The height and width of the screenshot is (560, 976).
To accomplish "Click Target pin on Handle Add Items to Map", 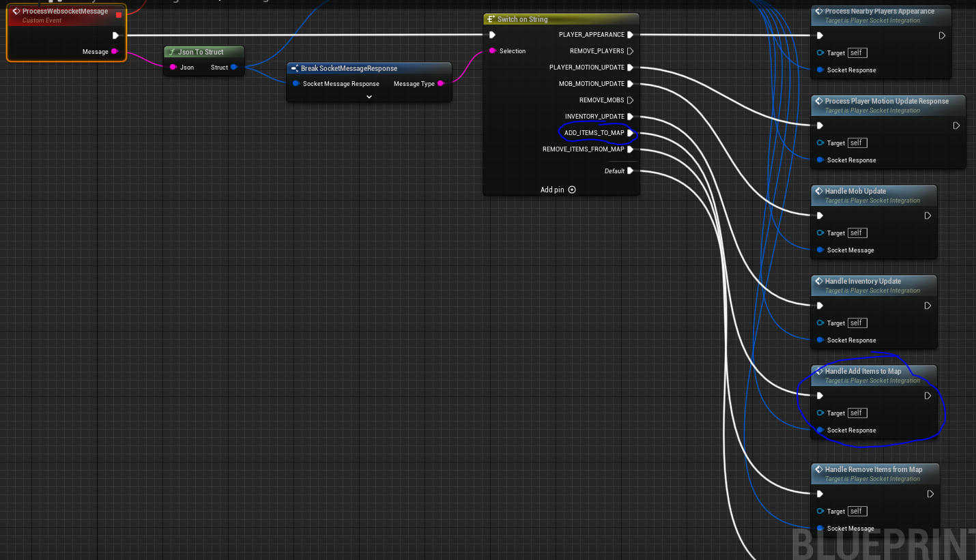I will coord(820,413).
